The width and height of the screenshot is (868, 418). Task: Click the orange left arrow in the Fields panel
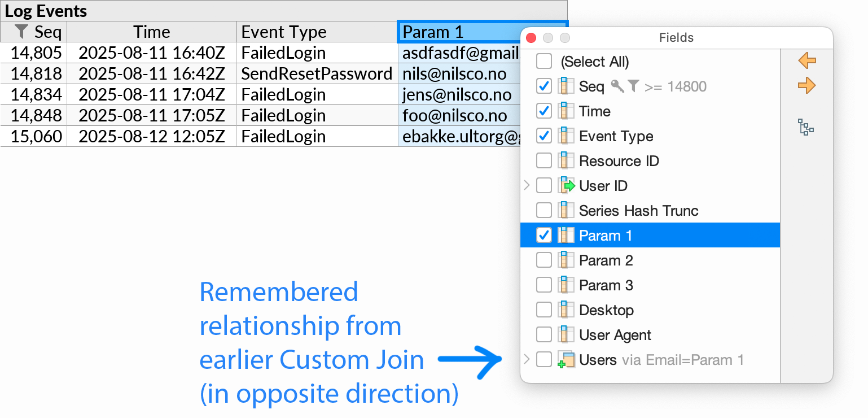tap(807, 60)
